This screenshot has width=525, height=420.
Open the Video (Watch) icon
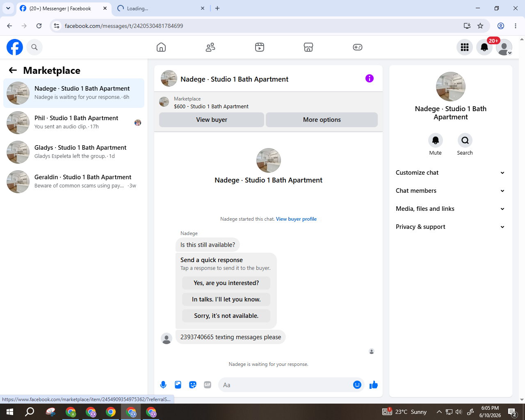[x=260, y=47]
